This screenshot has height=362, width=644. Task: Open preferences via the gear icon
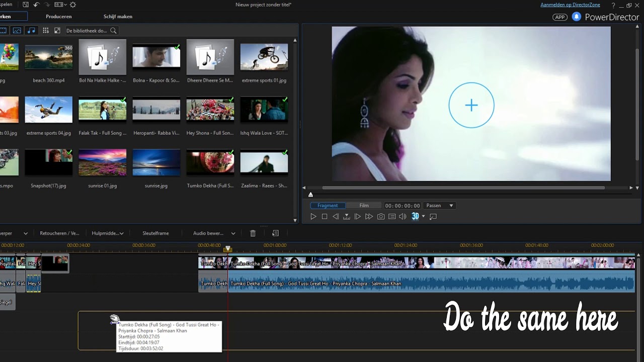[73, 5]
